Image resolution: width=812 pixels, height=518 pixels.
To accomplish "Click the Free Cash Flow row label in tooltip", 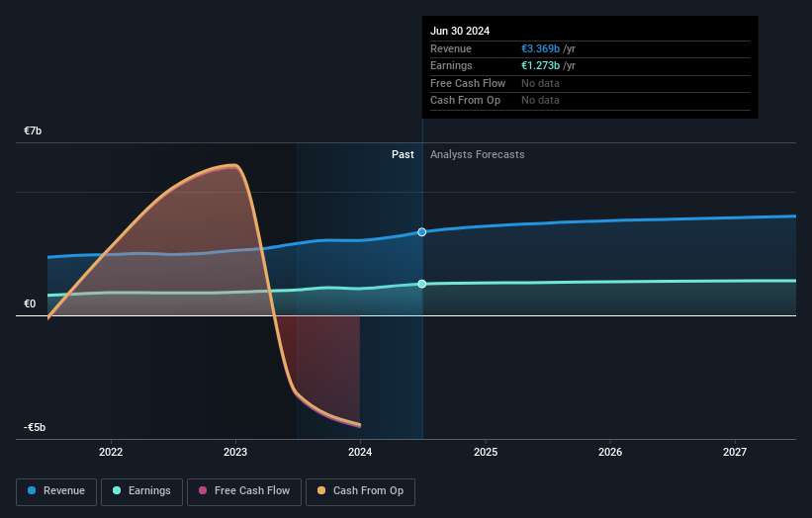I will tap(468, 83).
